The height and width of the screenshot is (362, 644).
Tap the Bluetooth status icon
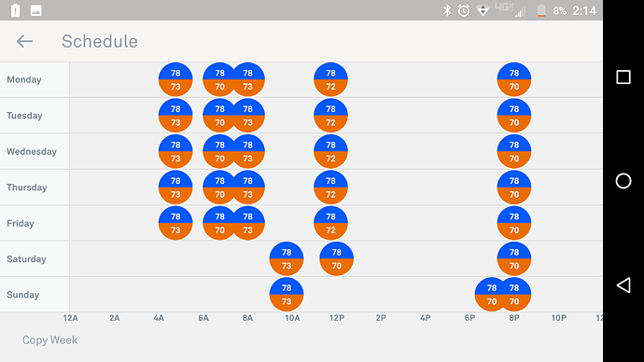(446, 10)
